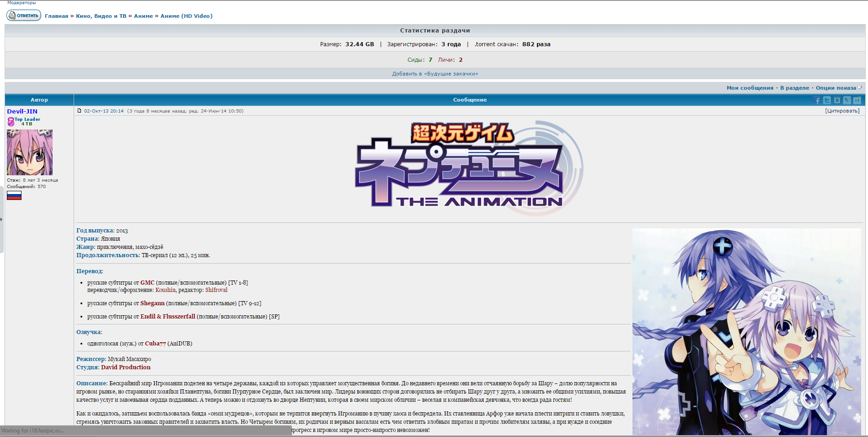This screenshot has height=437, width=868.
Task: Click the Top Loader kettlebell rank icon
Action: coord(11,122)
